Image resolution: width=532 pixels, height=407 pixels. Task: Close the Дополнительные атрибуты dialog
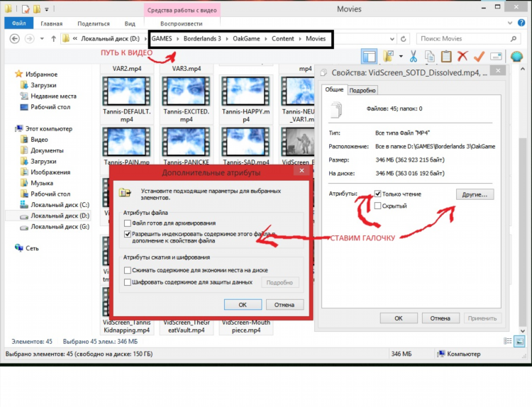click(x=301, y=171)
